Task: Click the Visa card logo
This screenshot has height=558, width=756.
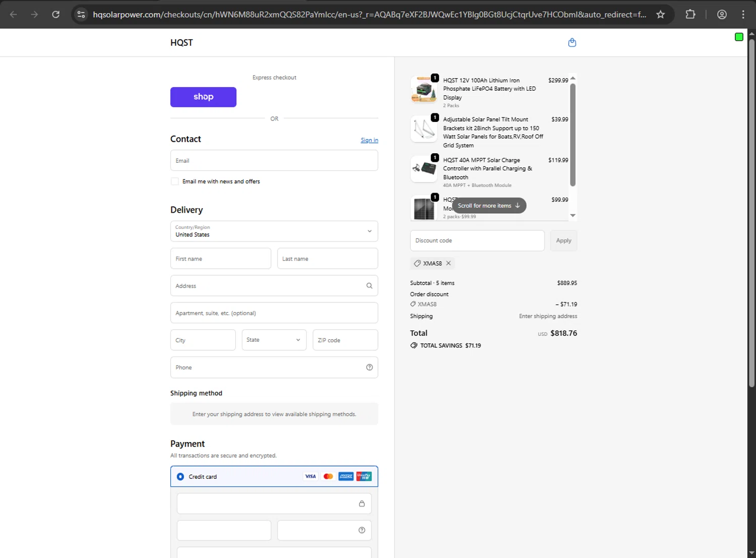Action: coord(310,476)
